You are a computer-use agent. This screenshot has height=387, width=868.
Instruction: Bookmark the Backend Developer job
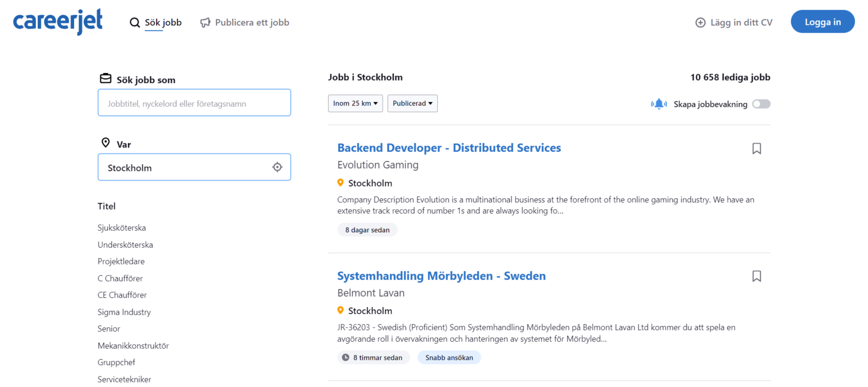[x=756, y=148]
